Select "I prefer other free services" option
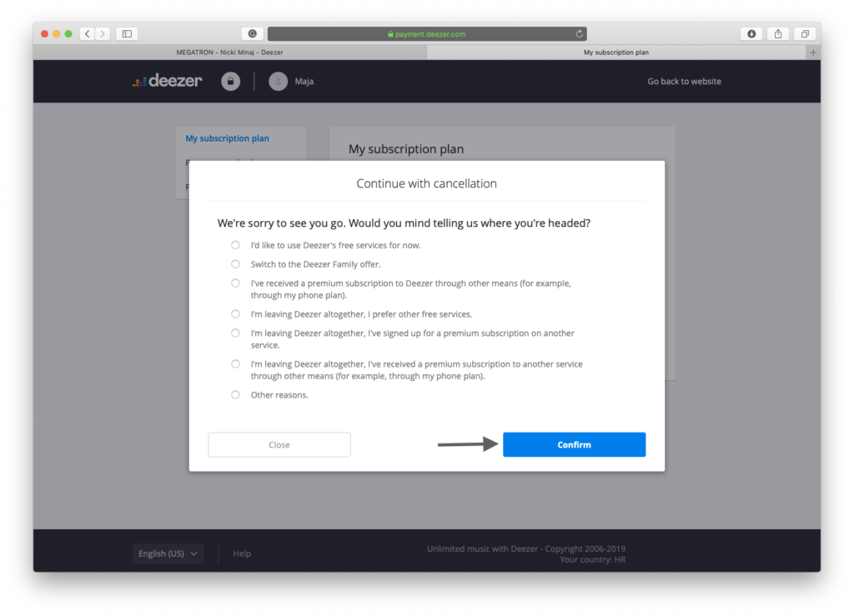This screenshot has width=854, height=616. tap(235, 314)
